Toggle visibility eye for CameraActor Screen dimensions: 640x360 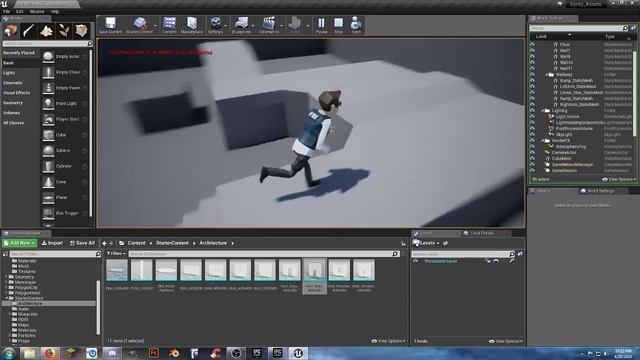tap(533, 152)
